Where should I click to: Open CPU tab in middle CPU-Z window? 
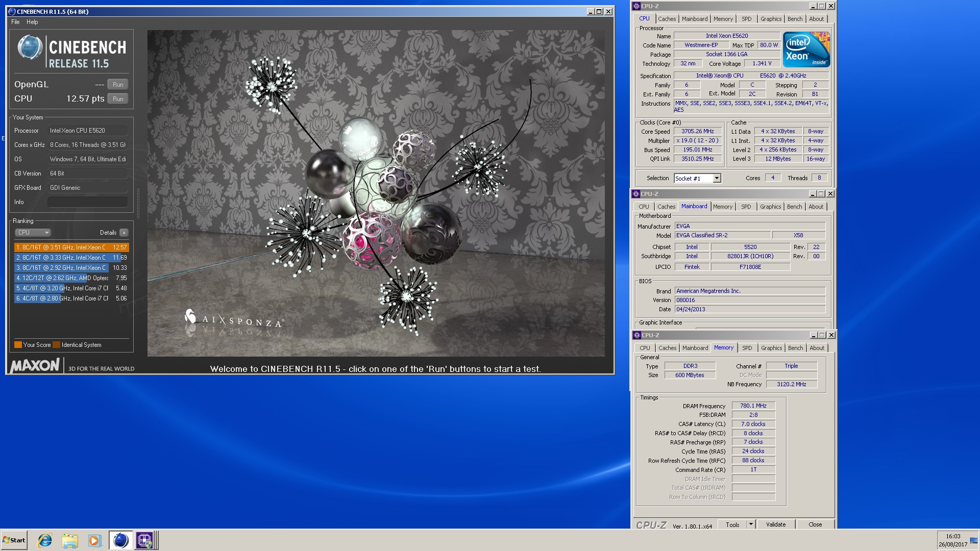tap(644, 207)
